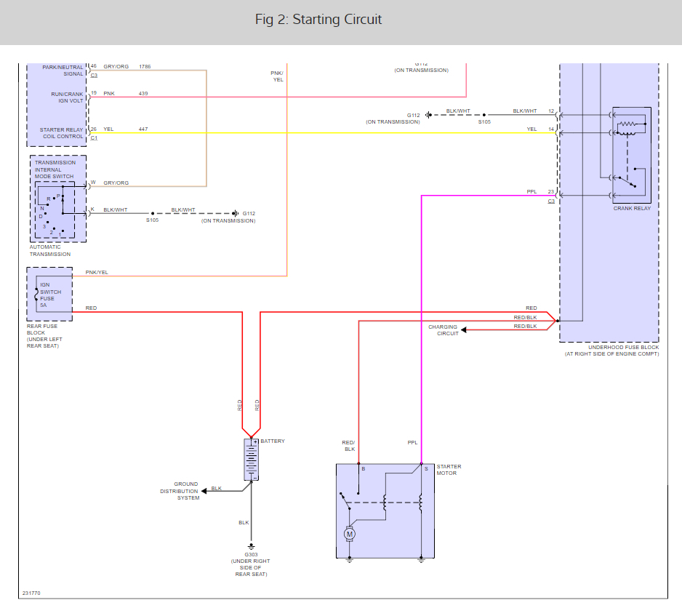
Task: Click the G303 ground symbol
Action: point(251,546)
